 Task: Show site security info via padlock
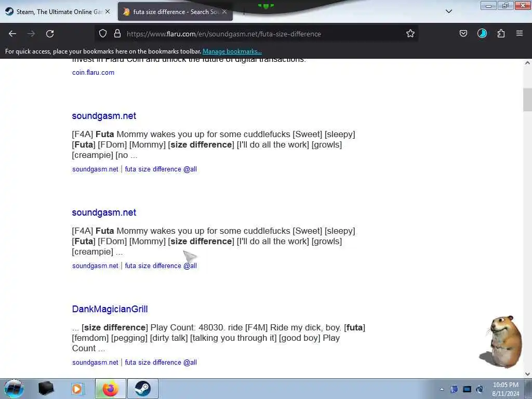[117, 33]
